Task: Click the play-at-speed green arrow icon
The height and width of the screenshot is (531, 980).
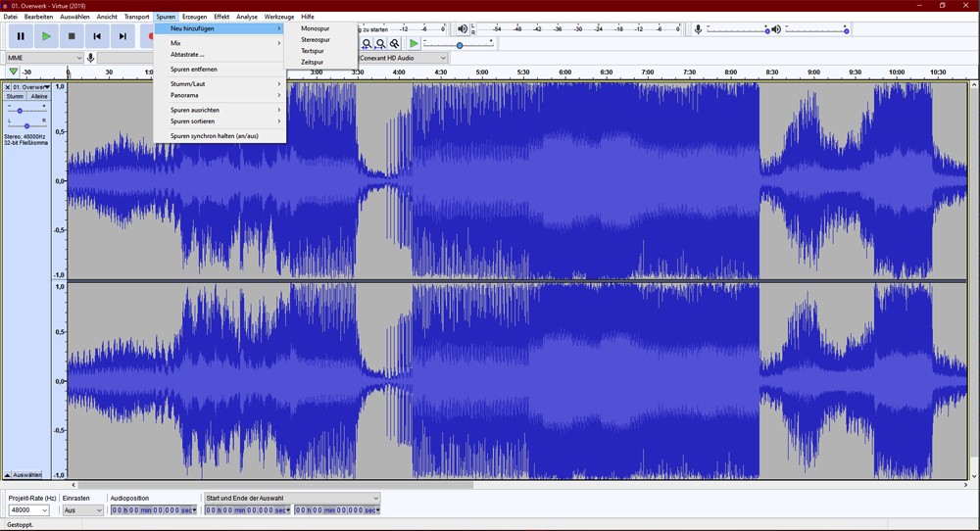Action: 414,44
